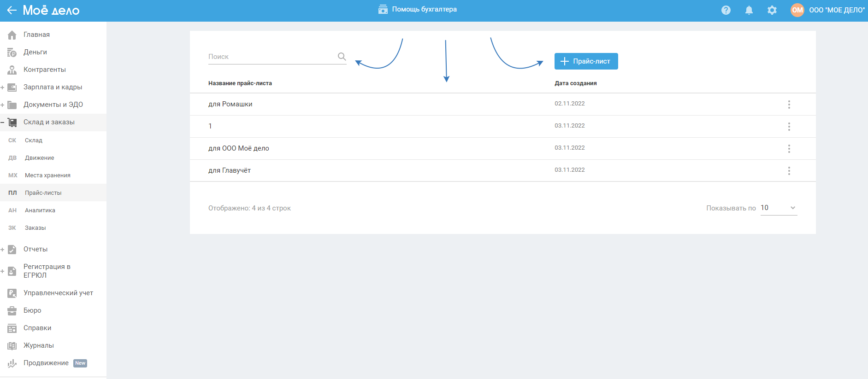Open the Зарплата и кадры section
The width and height of the screenshot is (868, 379).
tap(53, 87)
